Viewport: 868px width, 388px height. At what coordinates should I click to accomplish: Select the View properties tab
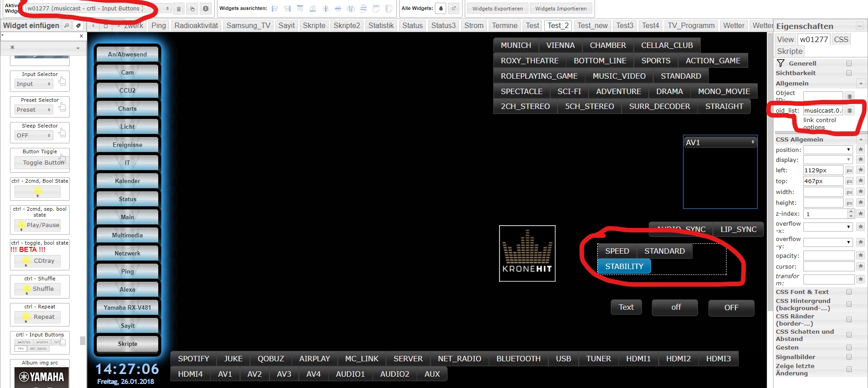pos(785,39)
